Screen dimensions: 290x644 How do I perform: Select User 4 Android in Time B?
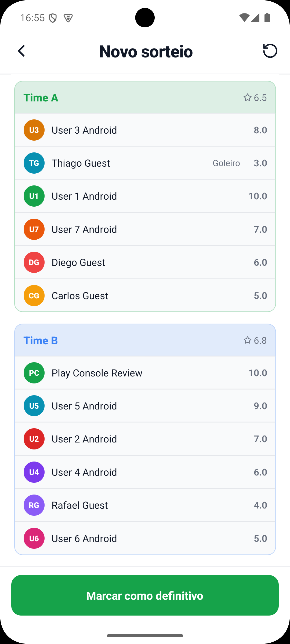[145, 472]
